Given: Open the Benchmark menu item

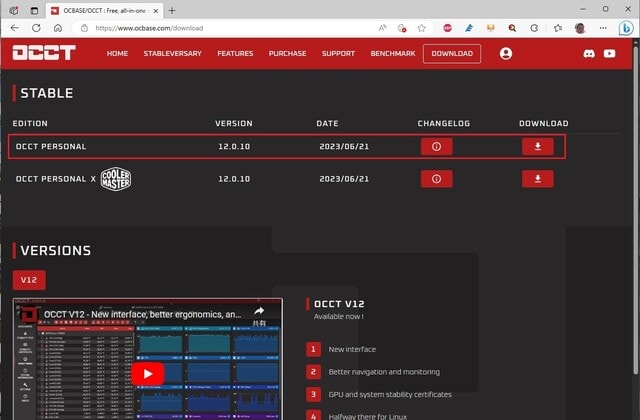Looking at the screenshot, I should tap(393, 53).
